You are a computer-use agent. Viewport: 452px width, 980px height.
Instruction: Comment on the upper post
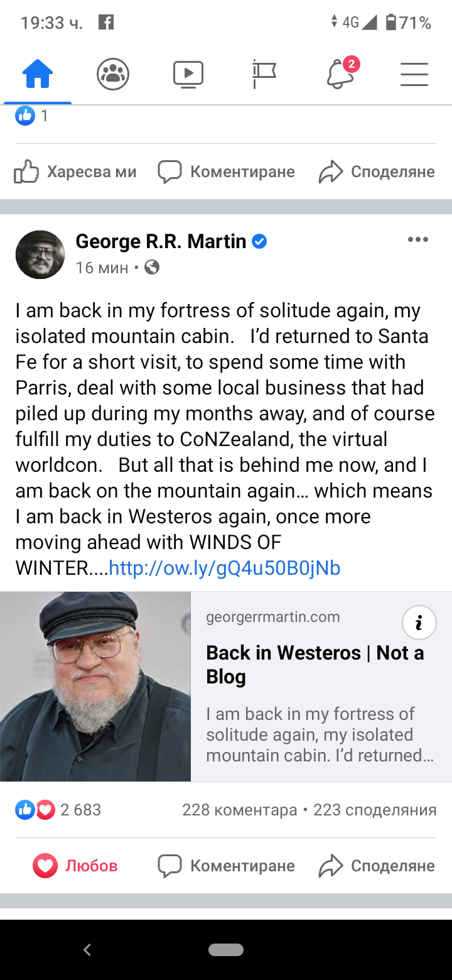point(226,171)
